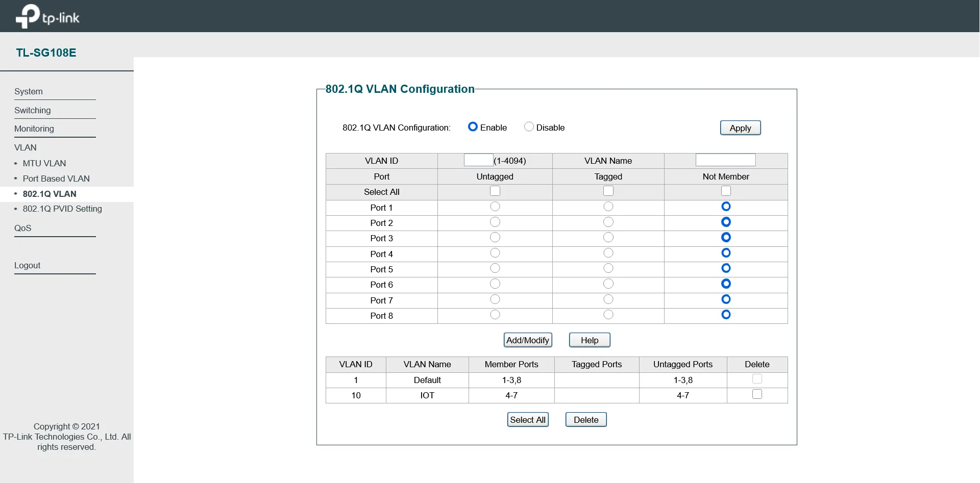Image resolution: width=980 pixels, height=483 pixels.
Task: Tick the delete checkbox for VLAN 1
Action: tap(757, 379)
